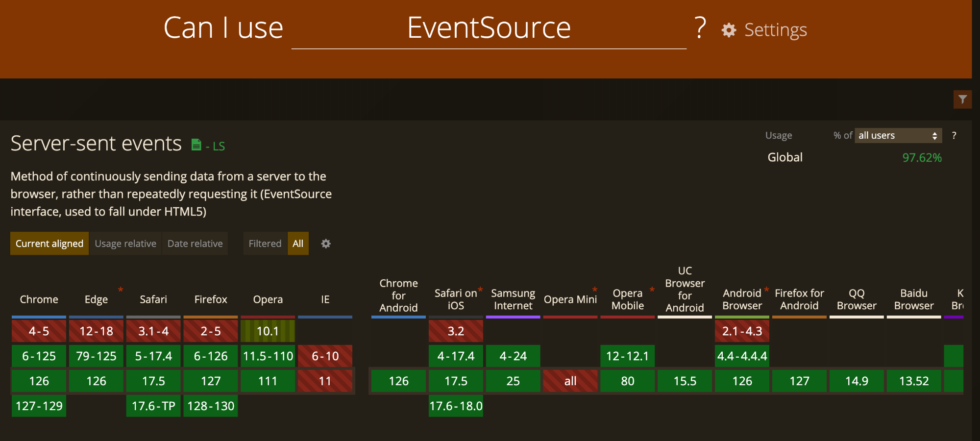The width and height of the screenshot is (980, 441).
Task: Select Samsung Internet 4-24 cell
Action: point(513,356)
